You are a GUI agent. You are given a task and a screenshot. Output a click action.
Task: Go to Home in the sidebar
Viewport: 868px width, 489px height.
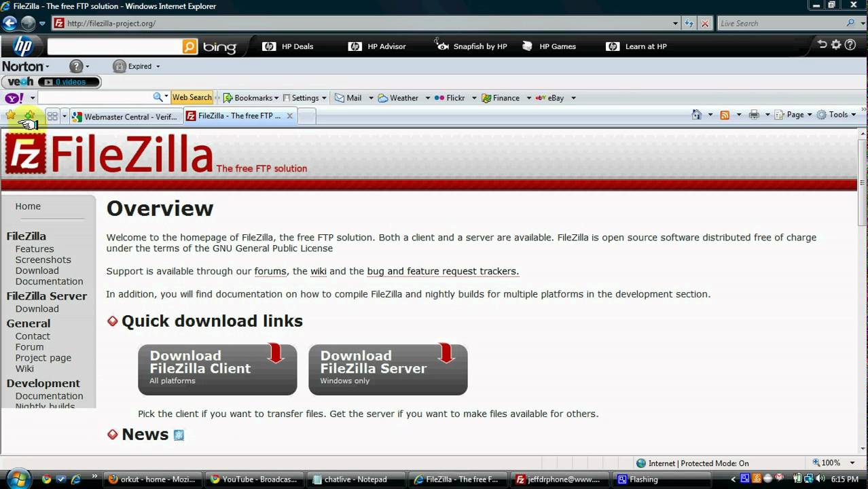point(28,206)
